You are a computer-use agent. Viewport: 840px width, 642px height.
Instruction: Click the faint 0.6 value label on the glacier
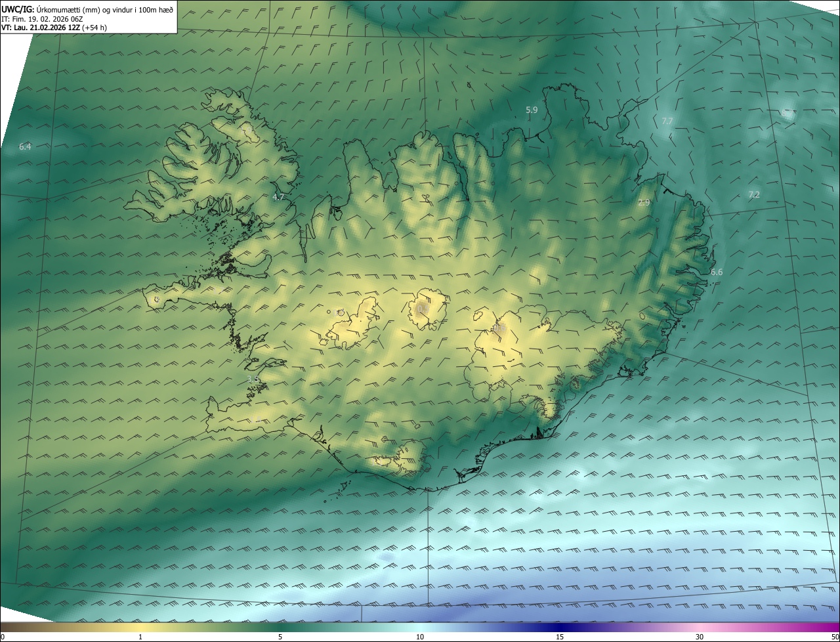coord(500,328)
